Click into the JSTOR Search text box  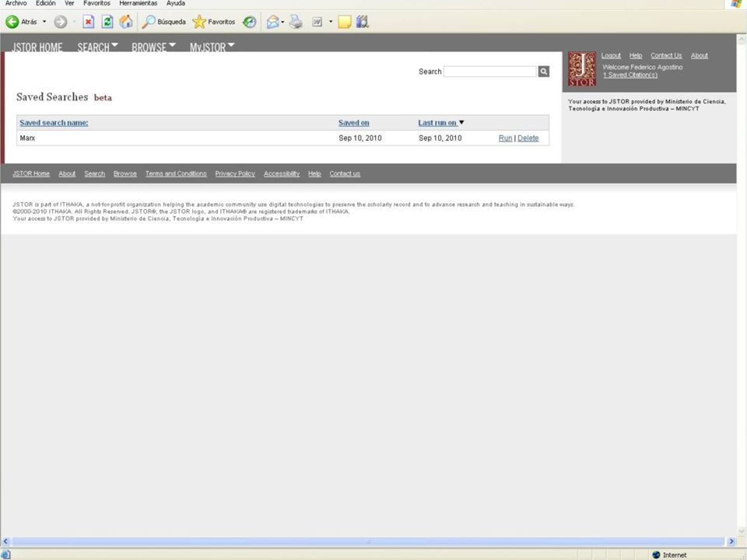[x=489, y=72]
